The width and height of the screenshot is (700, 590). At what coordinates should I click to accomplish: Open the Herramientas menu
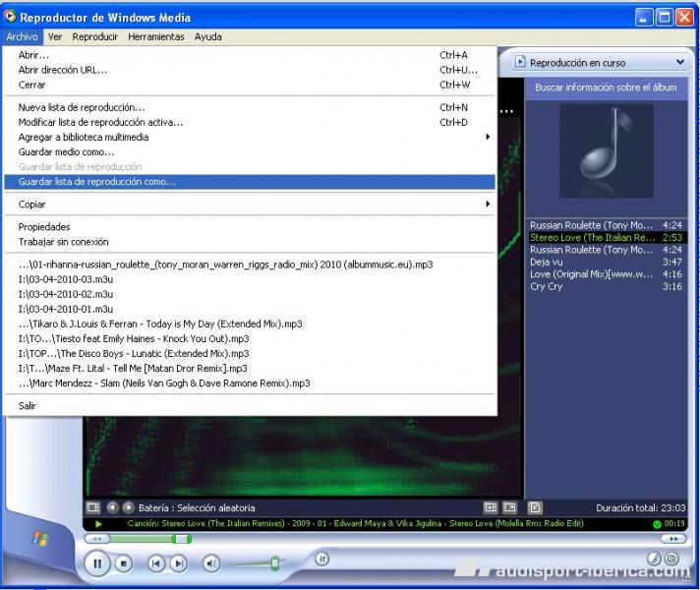156,37
